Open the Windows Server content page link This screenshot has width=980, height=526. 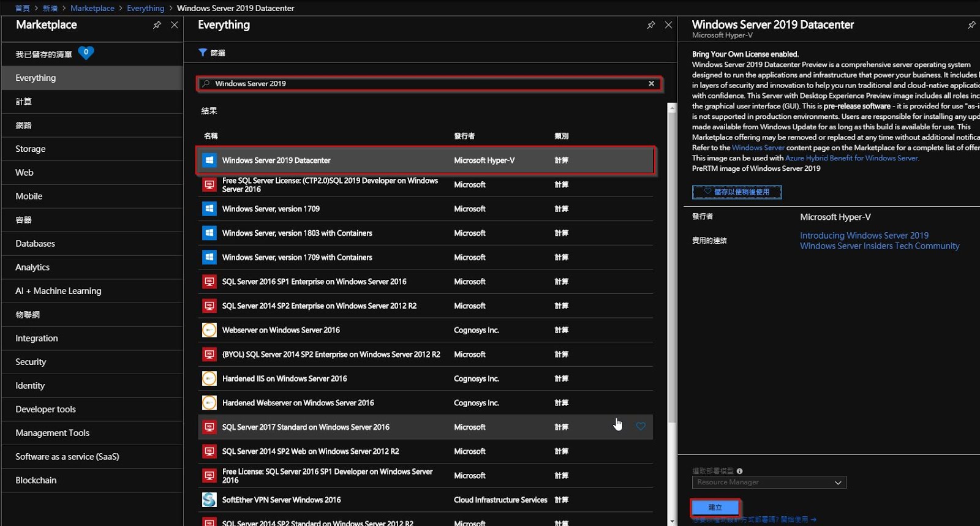point(758,148)
